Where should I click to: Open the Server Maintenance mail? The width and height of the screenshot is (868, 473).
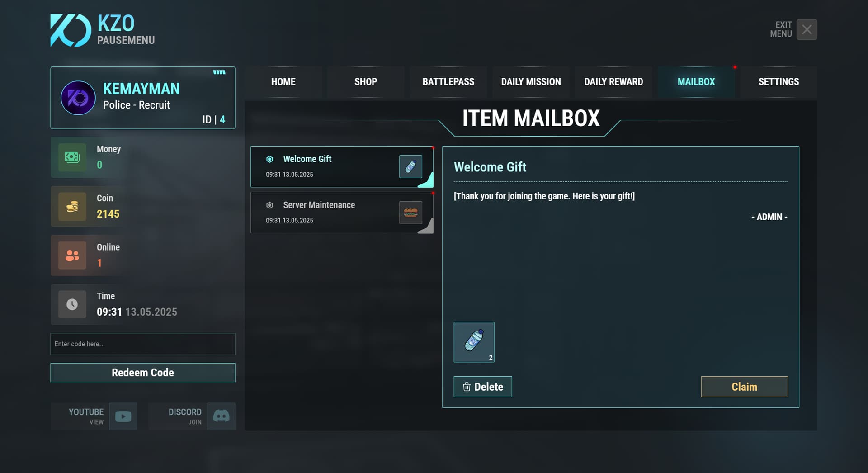(342, 213)
